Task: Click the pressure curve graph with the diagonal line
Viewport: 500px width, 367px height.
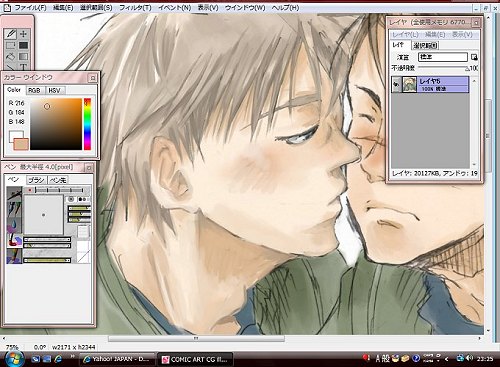Action: (x=83, y=252)
